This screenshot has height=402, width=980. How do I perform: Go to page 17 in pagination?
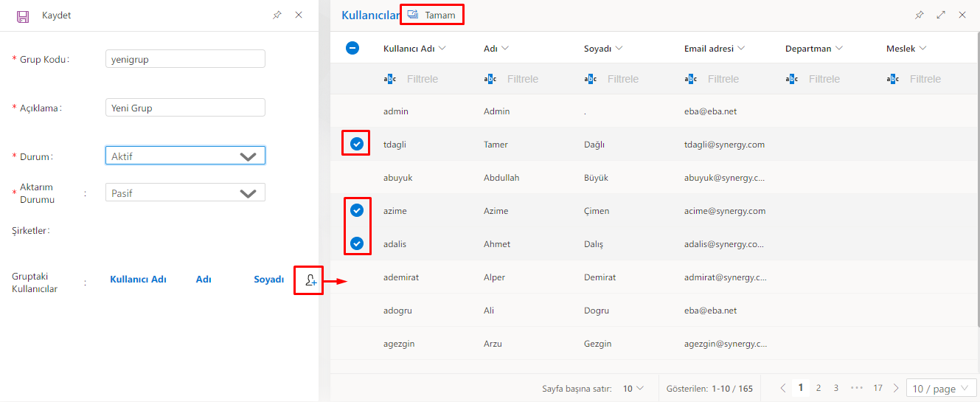[878, 388]
